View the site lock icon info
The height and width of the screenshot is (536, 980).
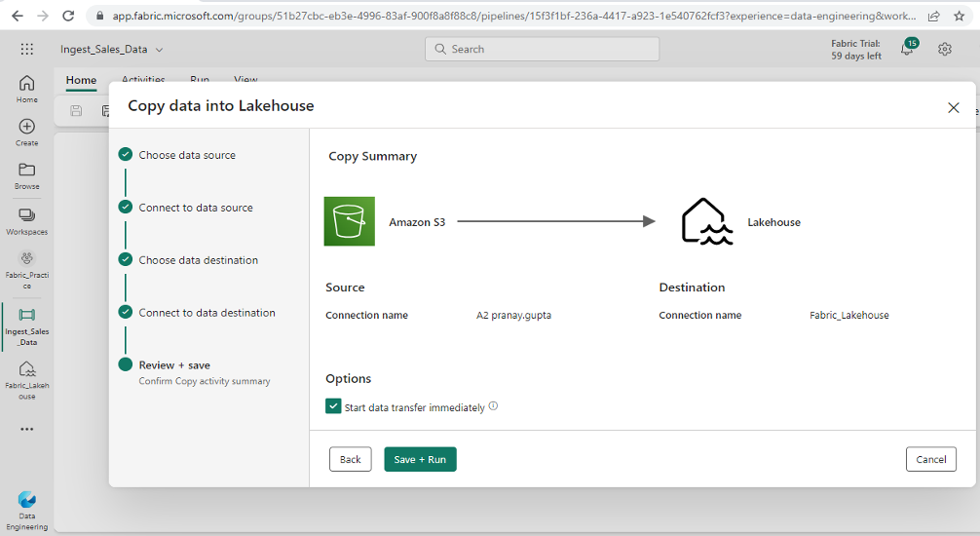[x=99, y=16]
